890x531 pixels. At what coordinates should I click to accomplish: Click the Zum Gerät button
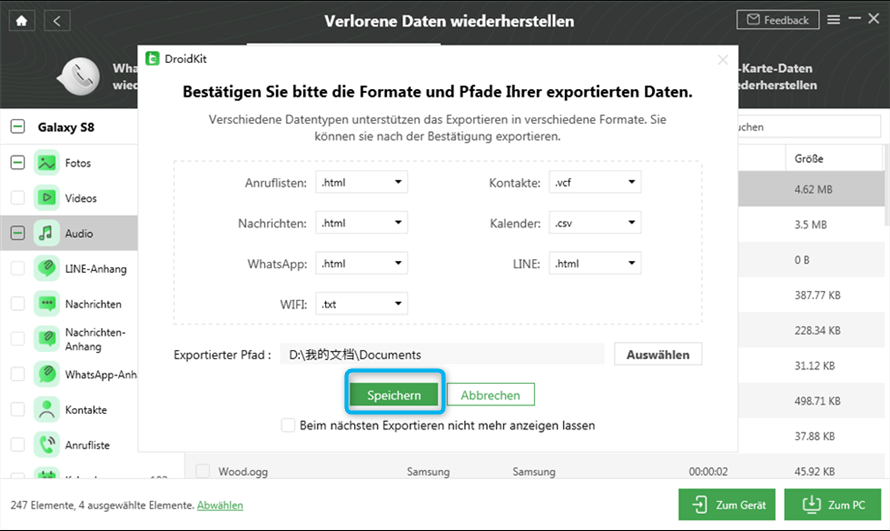[x=727, y=504]
